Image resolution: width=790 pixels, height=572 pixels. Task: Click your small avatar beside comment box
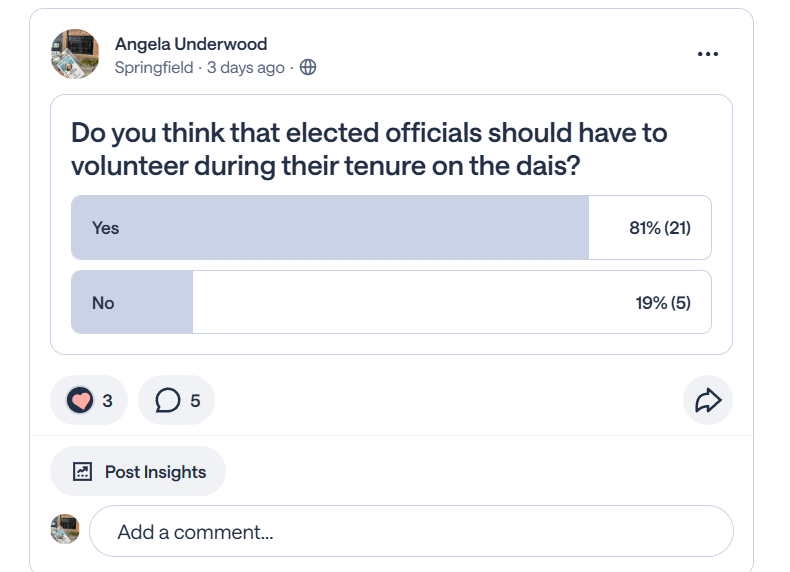pos(65,529)
